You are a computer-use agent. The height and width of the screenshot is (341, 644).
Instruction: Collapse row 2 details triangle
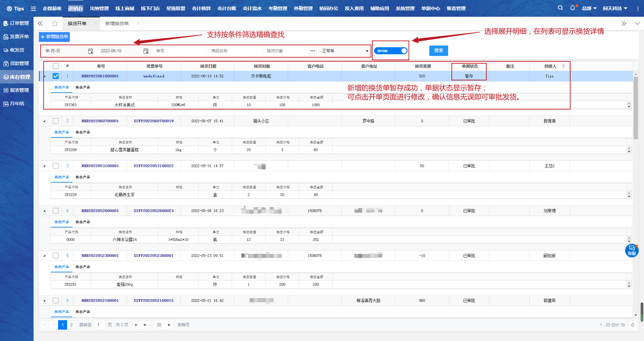click(x=45, y=121)
